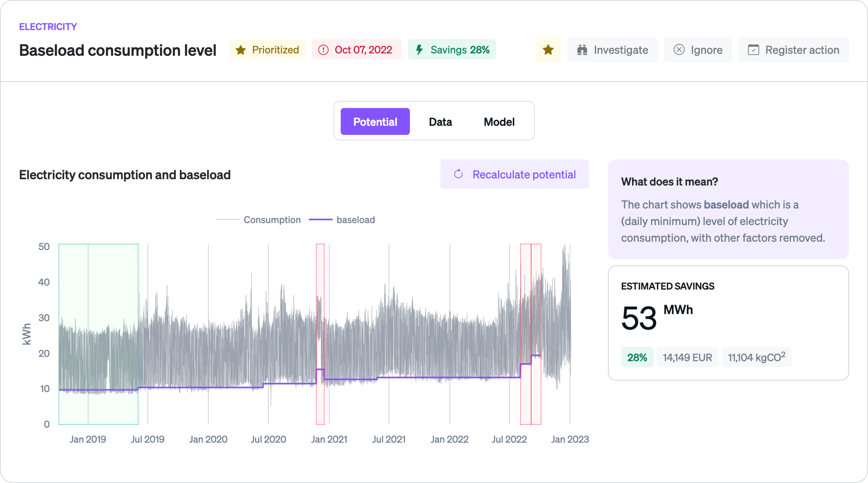Select the red dotted anomaly region near Jan 2021
Screen dimensions: 868x483
320,334
